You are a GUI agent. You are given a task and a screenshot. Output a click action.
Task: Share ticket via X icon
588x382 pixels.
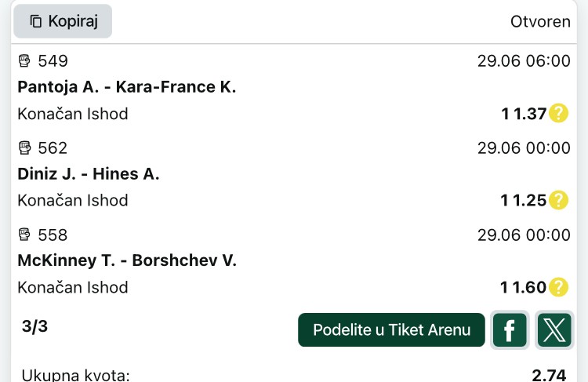tap(554, 330)
